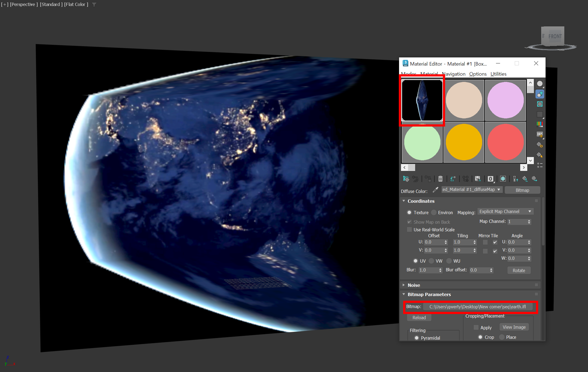
Task: Open the diffuseMap name dropdown
Action: [499, 190]
